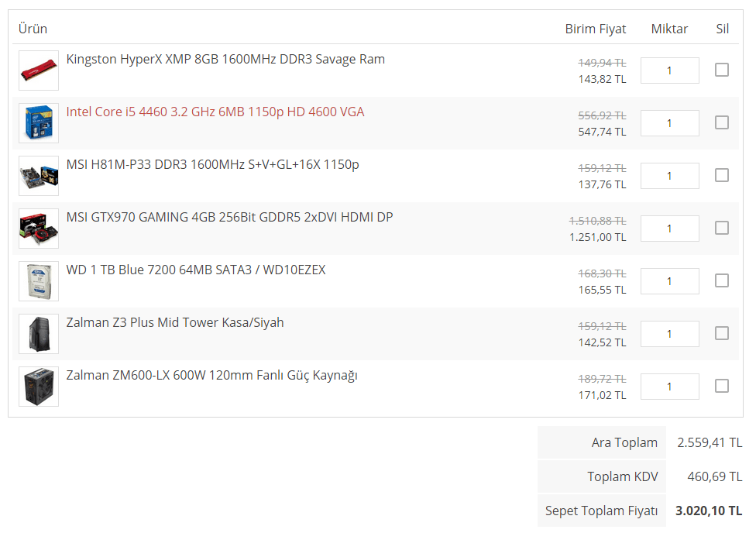Click the quantity box for Zalman Z3 Plus
Viewport: 756px width, 533px height.
669,334
